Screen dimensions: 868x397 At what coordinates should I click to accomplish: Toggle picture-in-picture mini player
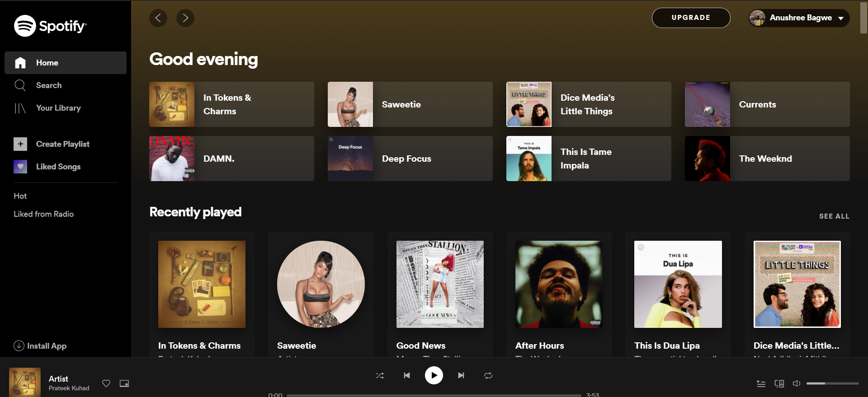(x=124, y=383)
